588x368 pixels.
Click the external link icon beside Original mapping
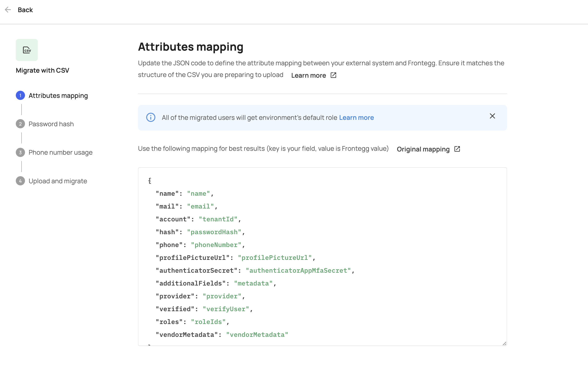[457, 149]
